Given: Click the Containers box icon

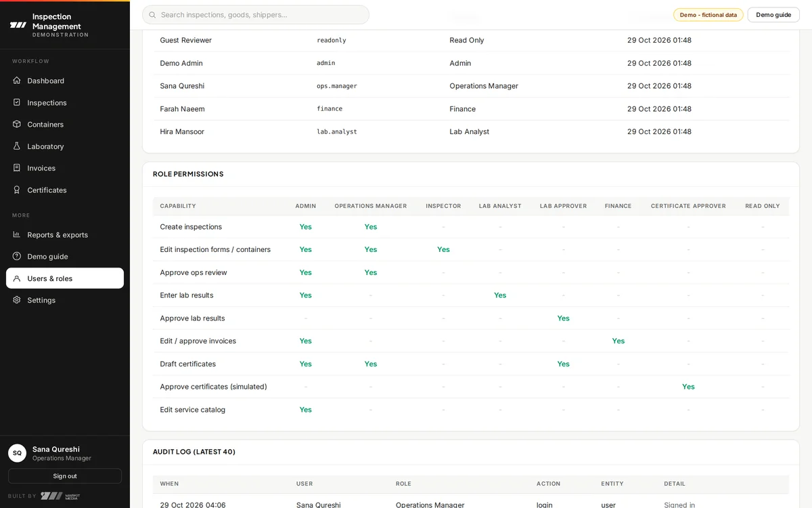Looking at the screenshot, I should [x=17, y=124].
